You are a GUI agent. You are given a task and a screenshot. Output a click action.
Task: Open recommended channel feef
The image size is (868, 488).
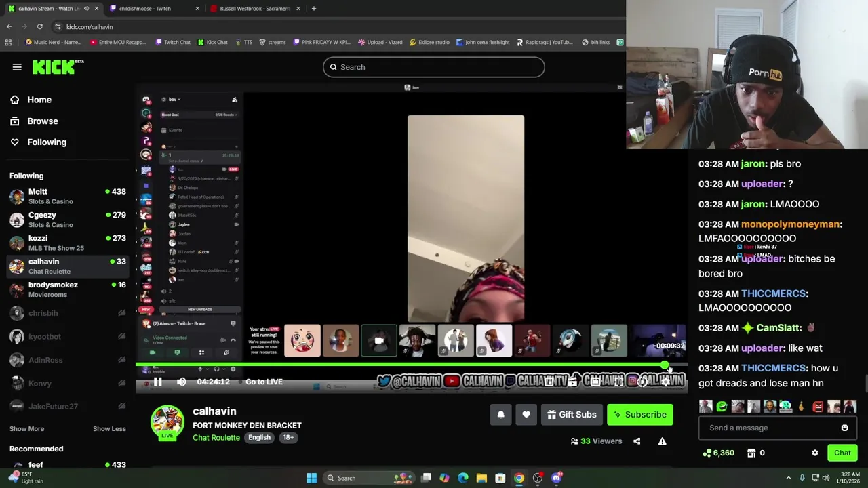click(68, 465)
